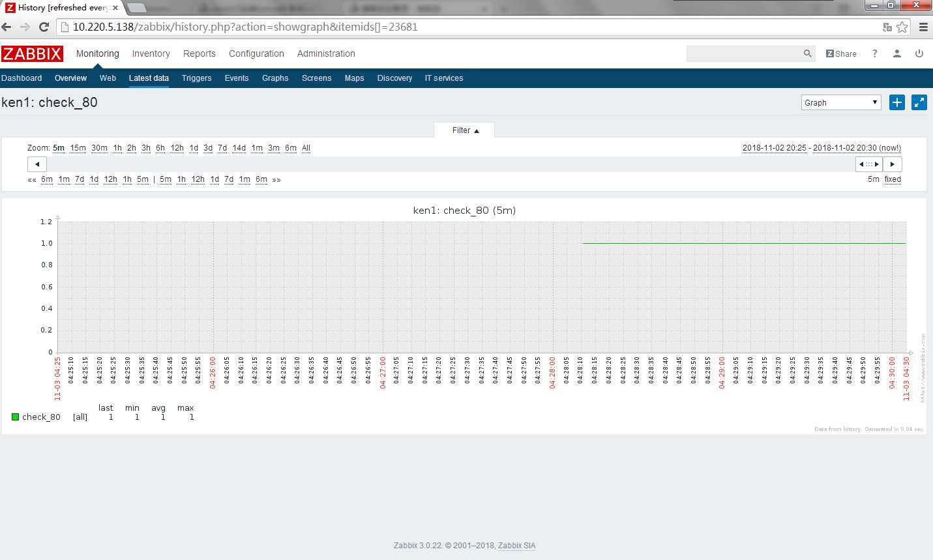The height and width of the screenshot is (560, 933).
Task: Bookmark this page with star icon
Action: tap(902, 27)
